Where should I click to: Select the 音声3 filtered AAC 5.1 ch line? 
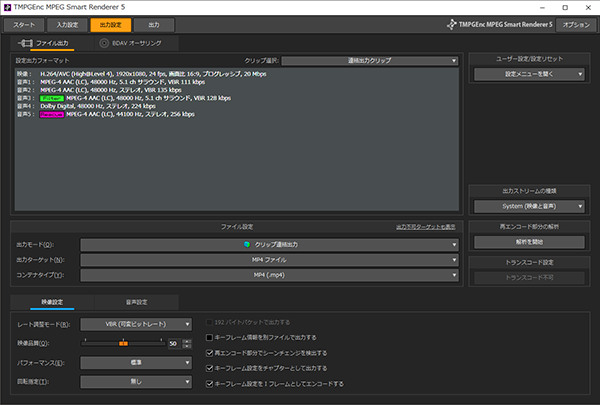124,98
